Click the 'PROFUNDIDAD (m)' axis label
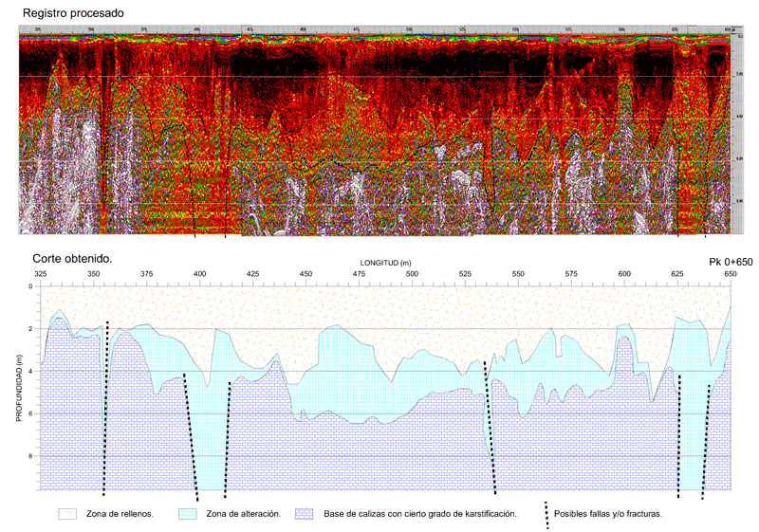 click(x=19, y=388)
